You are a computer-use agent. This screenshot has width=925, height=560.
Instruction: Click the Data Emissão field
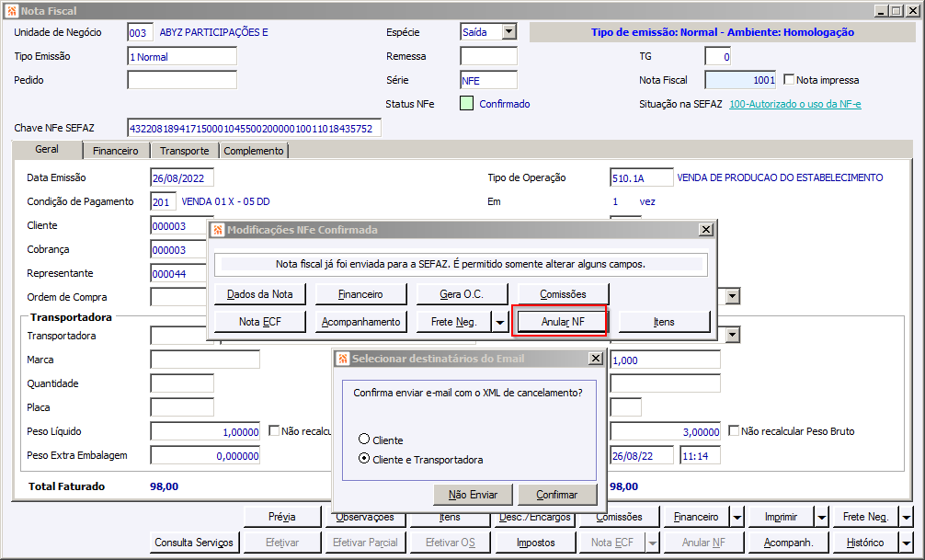click(182, 177)
